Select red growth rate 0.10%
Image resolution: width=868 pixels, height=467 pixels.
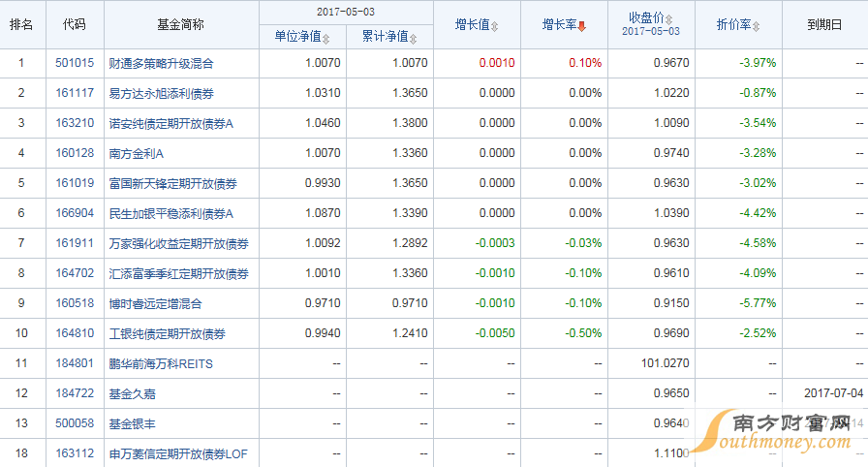pyautogui.click(x=585, y=63)
